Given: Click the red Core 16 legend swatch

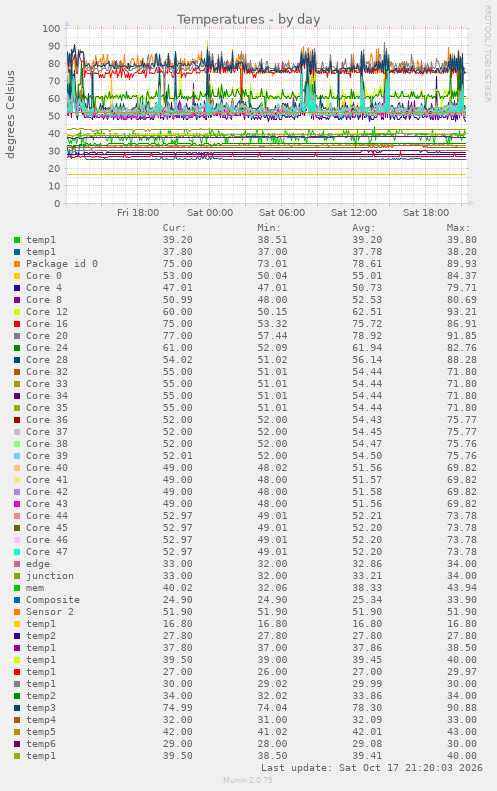Looking at the screenshot, I should point(17,324).
